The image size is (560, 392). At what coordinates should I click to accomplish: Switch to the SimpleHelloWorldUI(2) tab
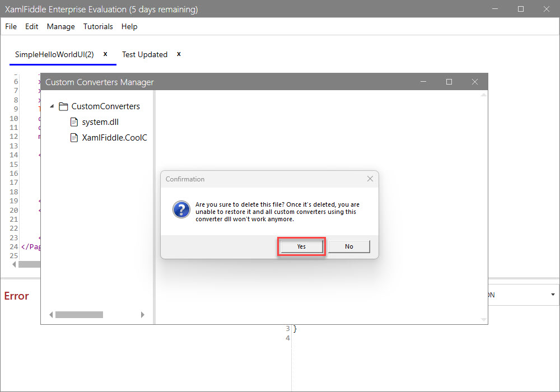(x=54, y=54)
